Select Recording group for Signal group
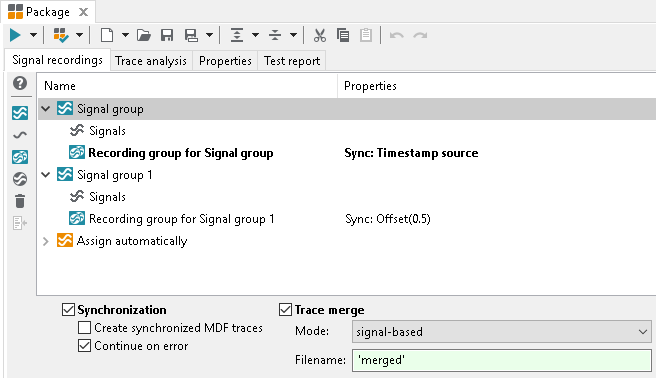Viewport: 656px width, 378px height. tap(181, 153)
